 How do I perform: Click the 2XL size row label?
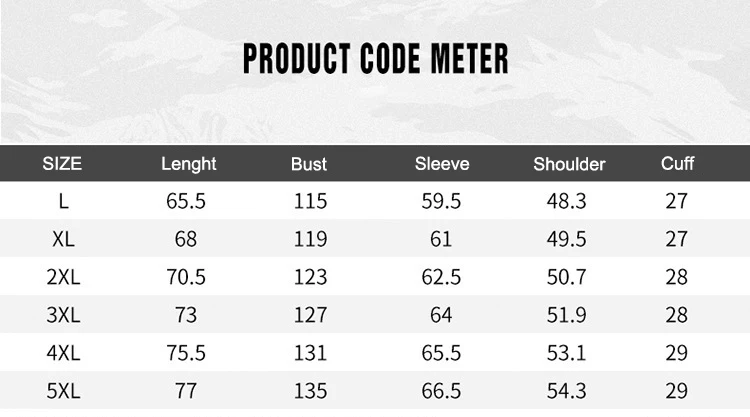(64, 277)
